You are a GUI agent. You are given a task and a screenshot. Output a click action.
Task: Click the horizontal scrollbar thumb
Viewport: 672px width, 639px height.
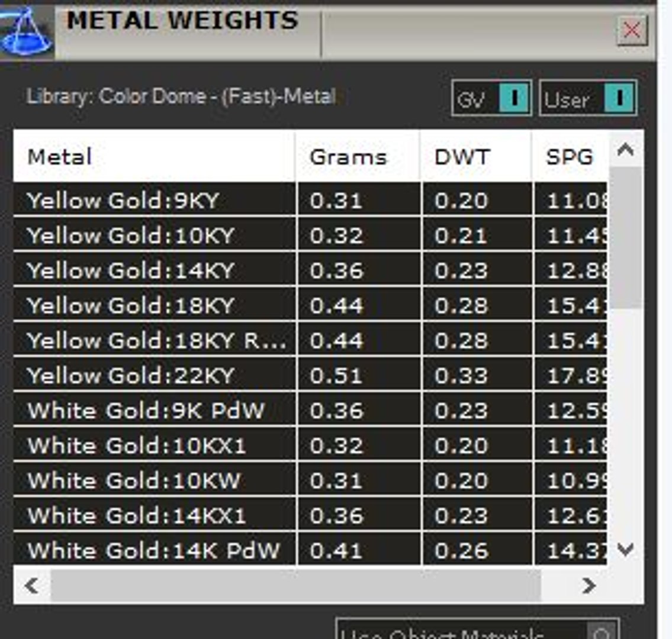tap(295, 585)
